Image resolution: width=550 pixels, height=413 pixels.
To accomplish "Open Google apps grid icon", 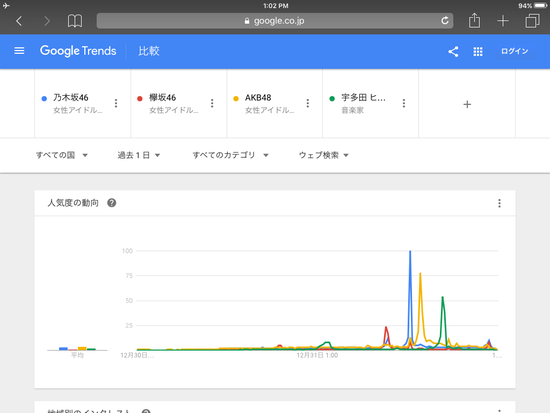I will point(478,51).
